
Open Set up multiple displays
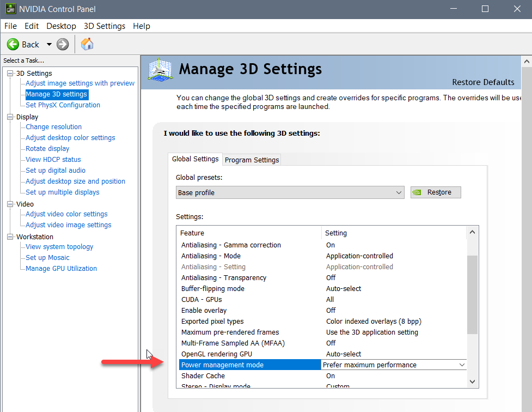[63, 192]
